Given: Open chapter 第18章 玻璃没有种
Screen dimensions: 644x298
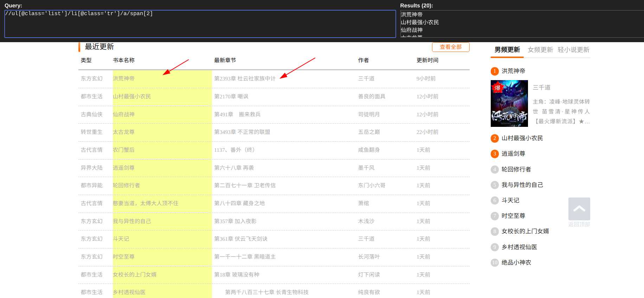Looking at the screenshot, I should (x=237, y=274).
